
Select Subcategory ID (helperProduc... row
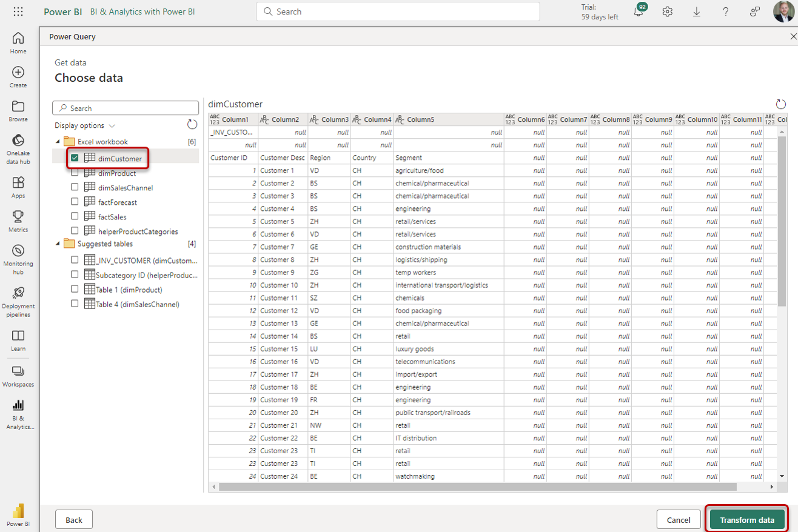click(x=126, y=274)
